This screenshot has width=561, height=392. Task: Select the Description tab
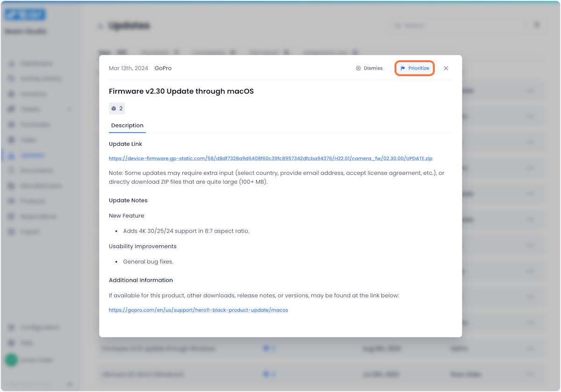pyautogui.click(x=127, y=125)
